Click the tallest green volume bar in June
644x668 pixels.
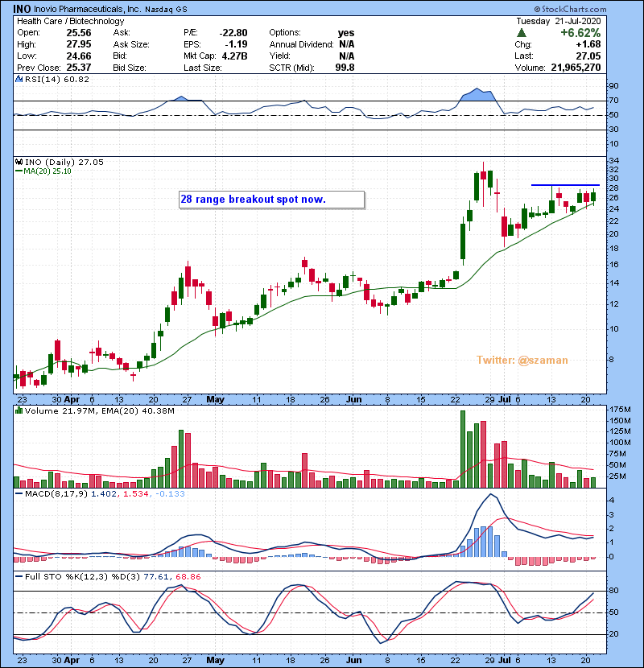(x=463, y=449)
